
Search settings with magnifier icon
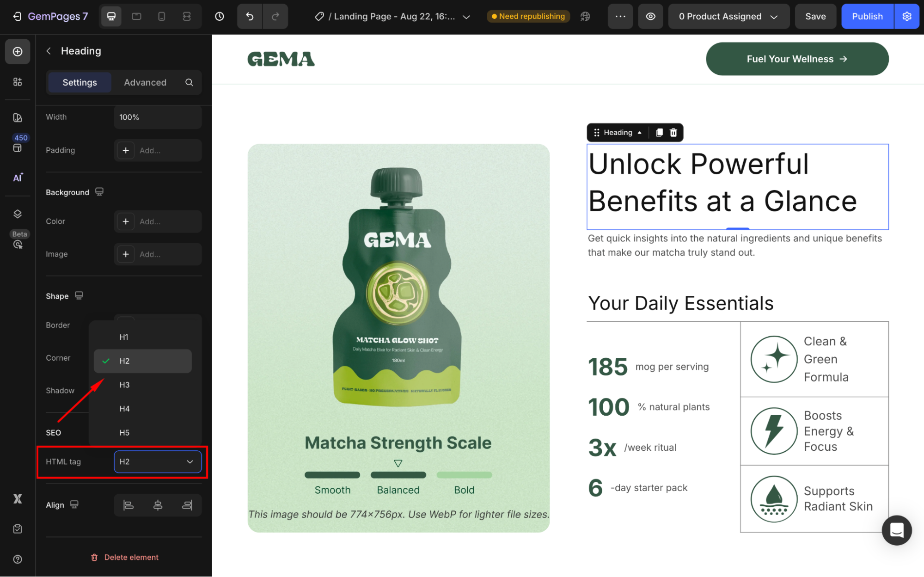click(x=189, y=82)
